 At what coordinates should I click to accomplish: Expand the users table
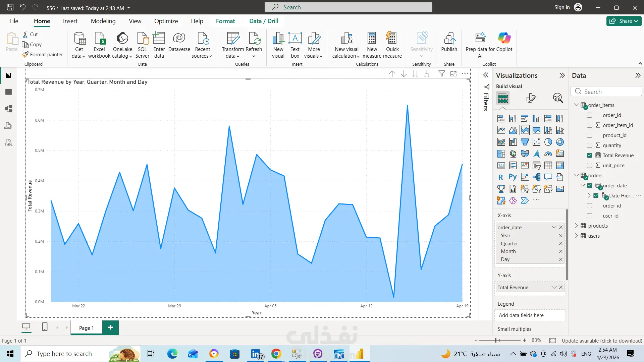pyautogui.click(x=576, y=236)
